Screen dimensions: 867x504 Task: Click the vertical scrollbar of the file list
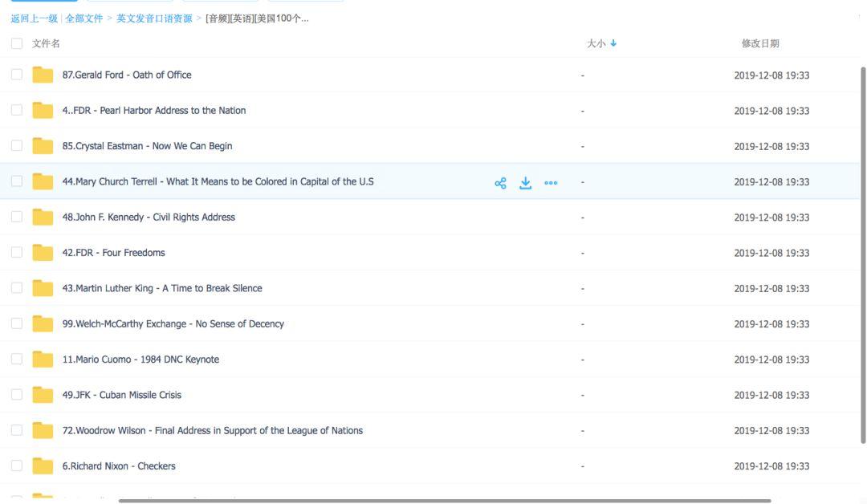tap(862, 254)
